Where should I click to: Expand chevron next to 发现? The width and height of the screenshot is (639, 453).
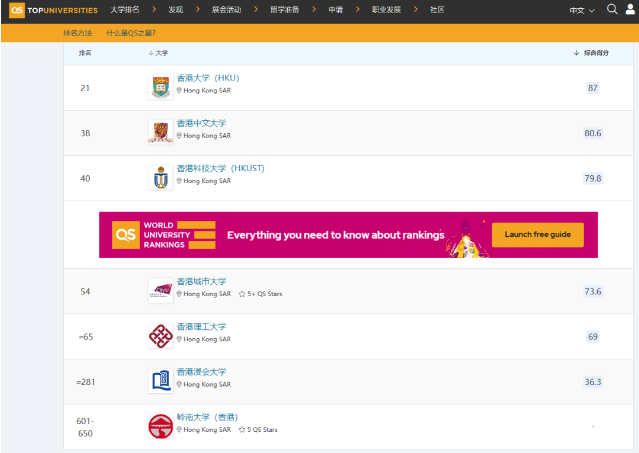point(198,9)
